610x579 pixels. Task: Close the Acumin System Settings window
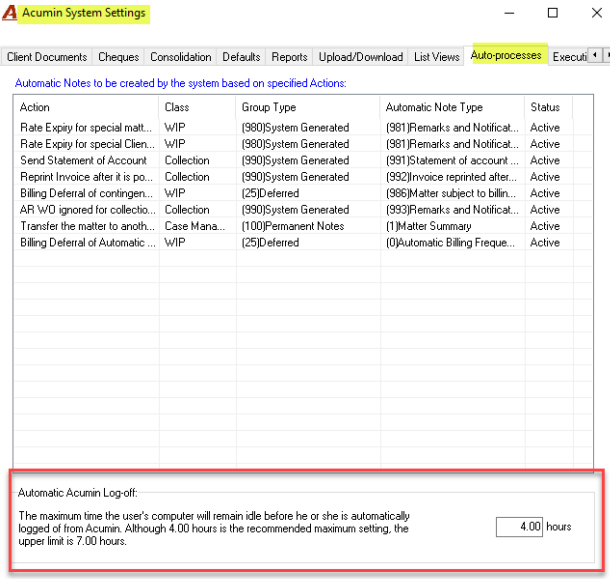pos(597,13)
